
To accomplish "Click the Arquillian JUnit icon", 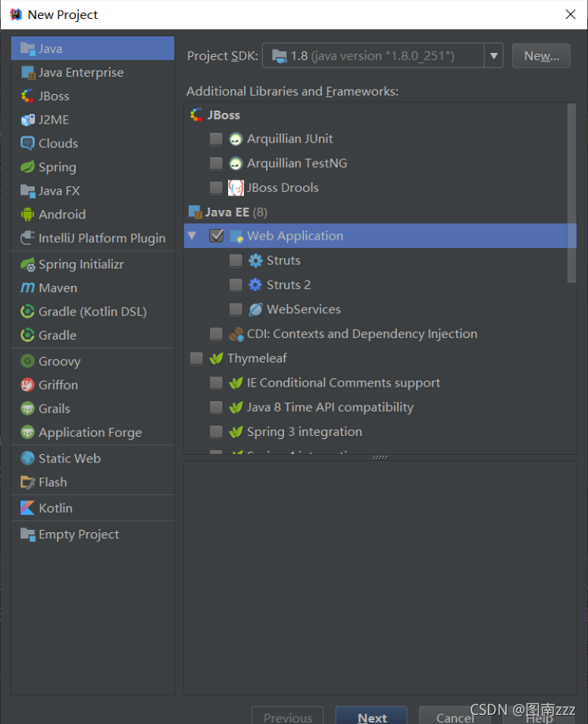I will [236, 139].
